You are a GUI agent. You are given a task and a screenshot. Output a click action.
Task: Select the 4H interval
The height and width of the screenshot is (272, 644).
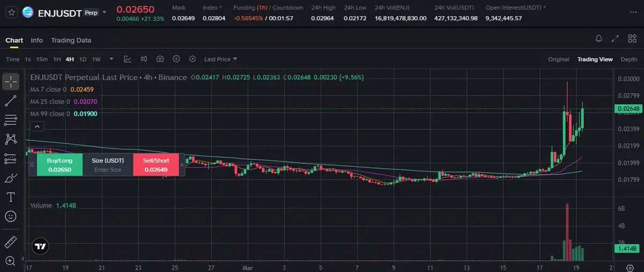(x=70, y=59)
